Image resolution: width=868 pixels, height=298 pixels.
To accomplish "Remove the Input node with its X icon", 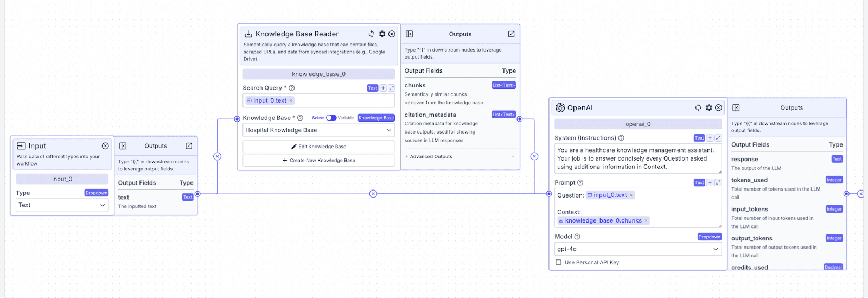I will [x=105, y=146].
